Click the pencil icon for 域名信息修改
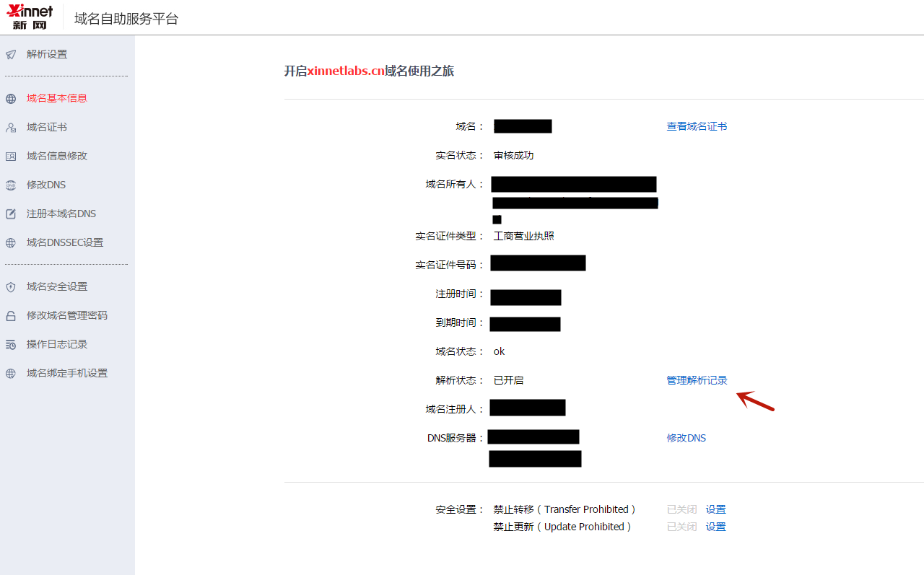Viewport: 924px width, 575px height. pyautogui.click(x=10, y=156)
